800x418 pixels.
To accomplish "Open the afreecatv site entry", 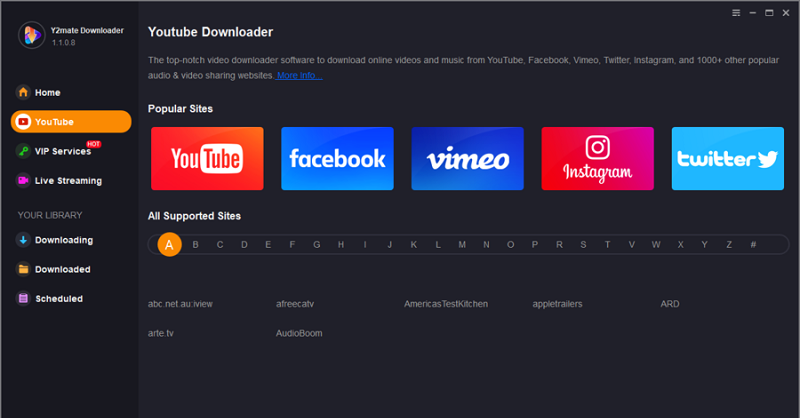I will tap(295, 304).
